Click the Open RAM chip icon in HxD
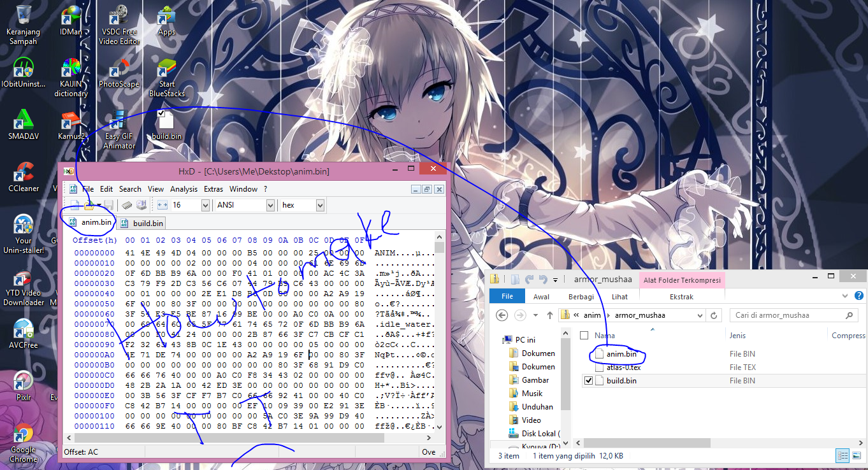This screenshot has height=470, width=868. (x=127, y=205)
